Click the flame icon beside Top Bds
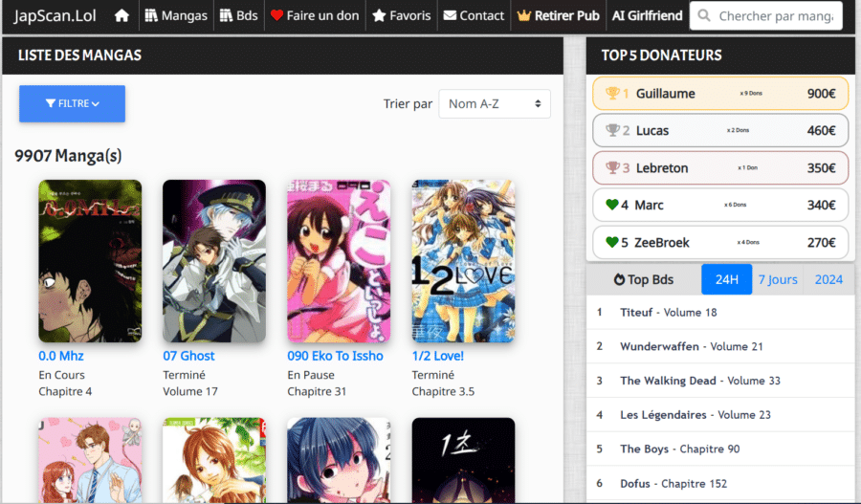 pyautogui.click(x=619, y=279)
